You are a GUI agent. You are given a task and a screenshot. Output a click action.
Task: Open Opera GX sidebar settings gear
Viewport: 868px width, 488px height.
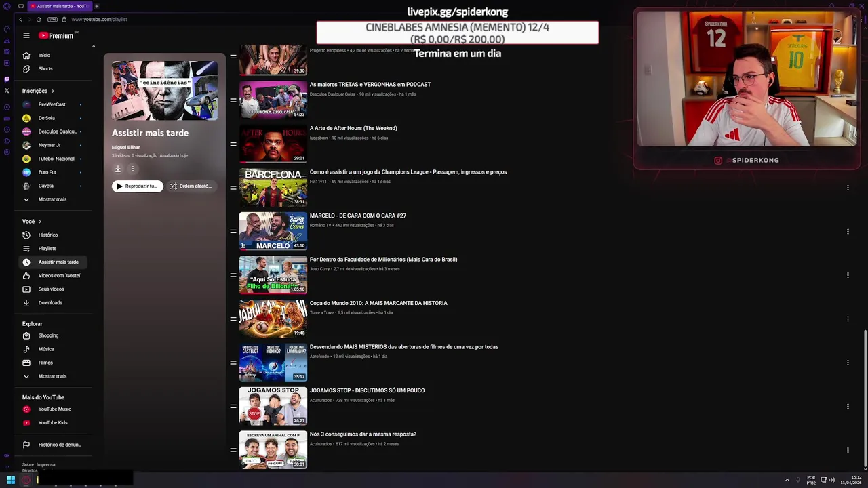pyautogui.click(x=6, y=152)
